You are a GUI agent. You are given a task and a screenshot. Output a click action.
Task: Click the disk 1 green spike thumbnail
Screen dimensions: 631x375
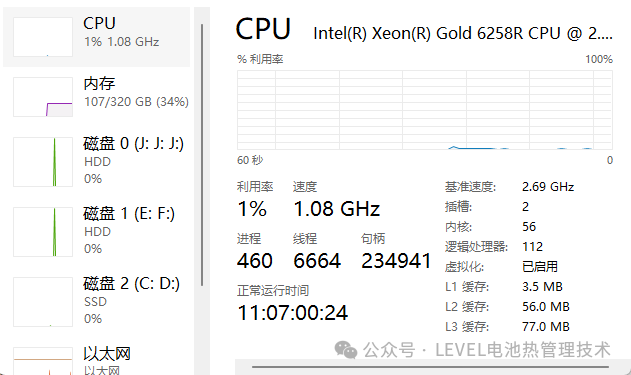[x=43, y=232]
